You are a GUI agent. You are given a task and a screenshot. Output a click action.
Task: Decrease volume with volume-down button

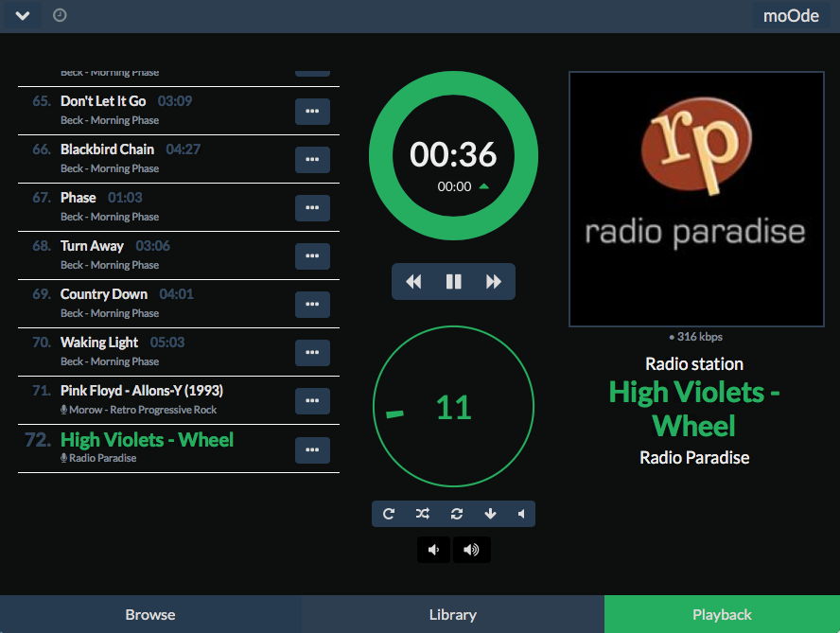(433, 550)
